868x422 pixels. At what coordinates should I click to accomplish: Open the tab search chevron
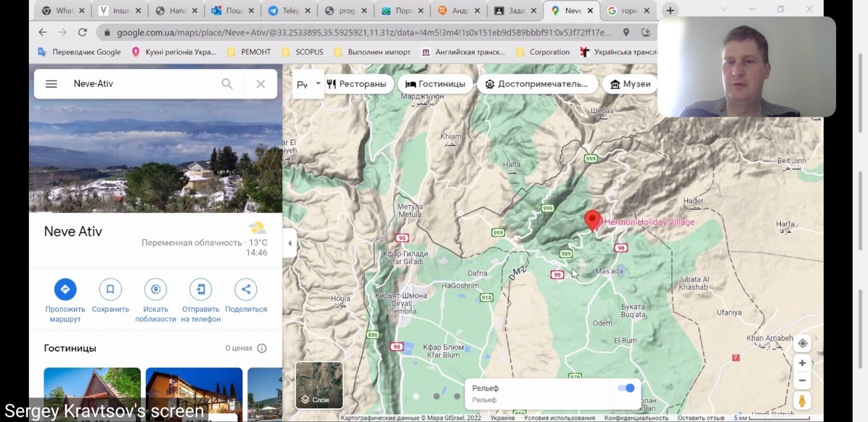724,9
